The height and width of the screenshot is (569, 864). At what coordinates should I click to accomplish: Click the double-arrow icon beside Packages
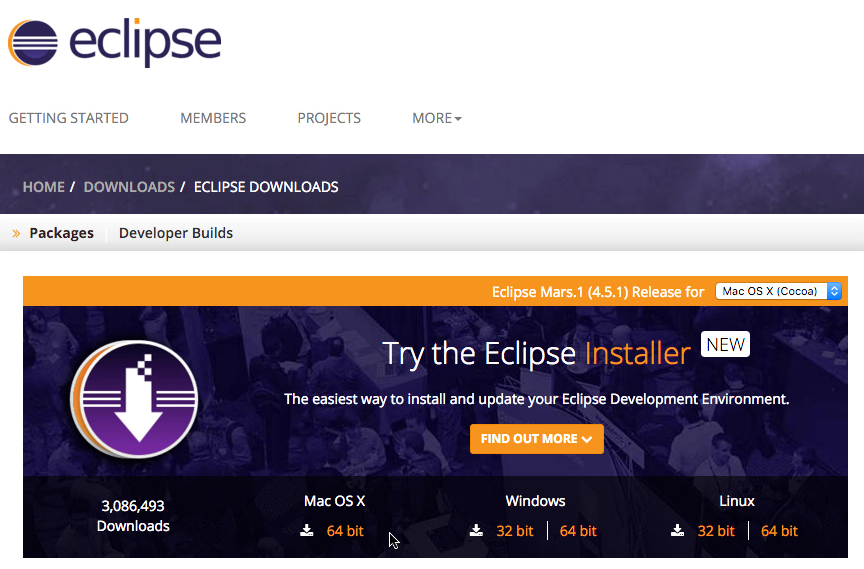[x=17, y=234]
